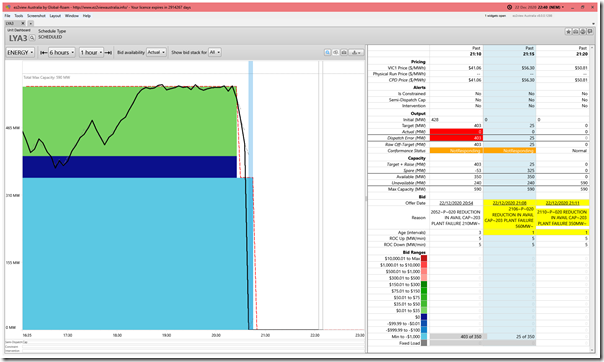Open Show bid stack for All dropdown

tap(215, 52)
